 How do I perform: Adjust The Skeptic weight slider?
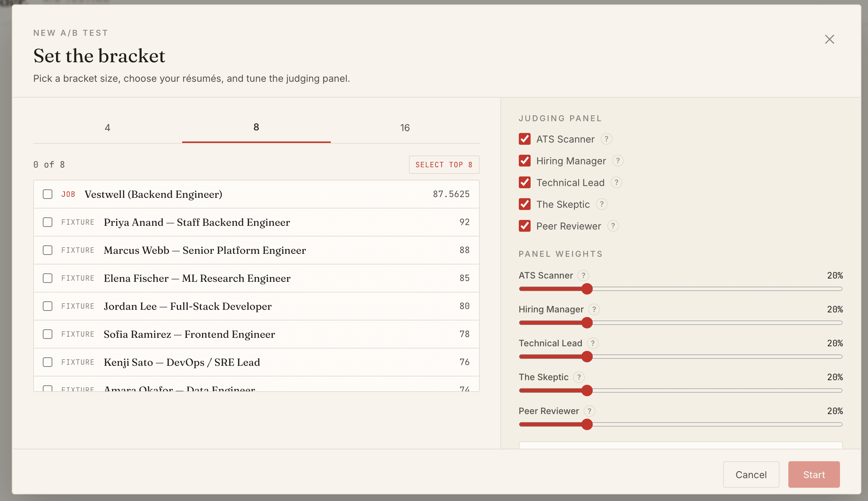[680, 390]
